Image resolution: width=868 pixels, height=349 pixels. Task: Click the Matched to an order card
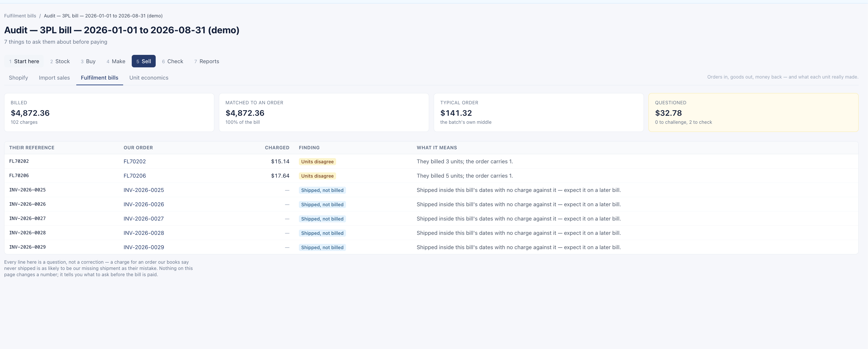coord(324,112)
